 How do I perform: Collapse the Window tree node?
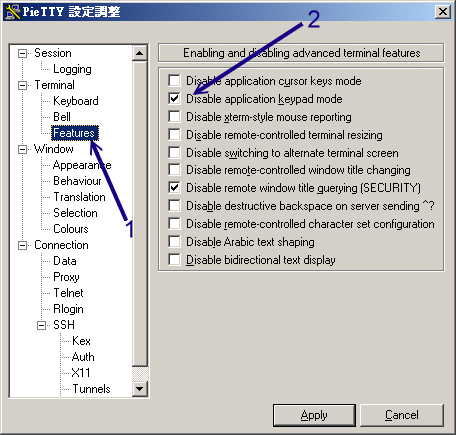(22, 149)
